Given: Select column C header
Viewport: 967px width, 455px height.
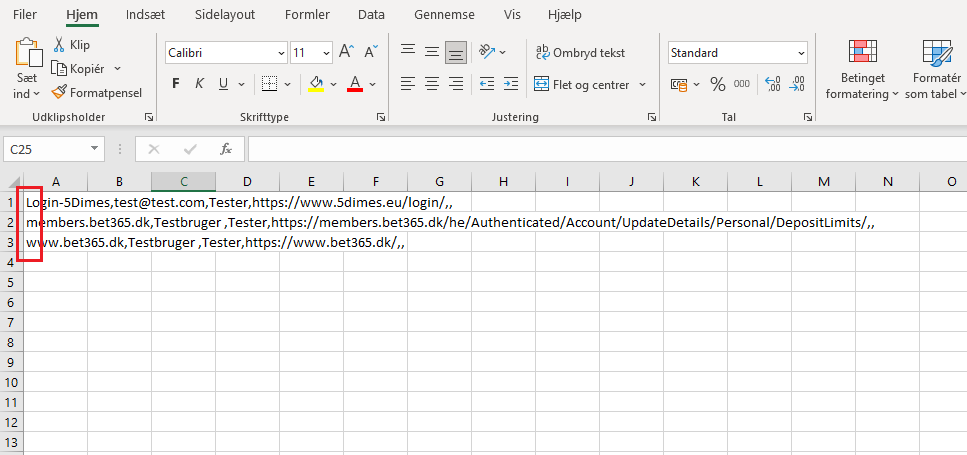Looking at the screenshot, I should pos(183,181).
